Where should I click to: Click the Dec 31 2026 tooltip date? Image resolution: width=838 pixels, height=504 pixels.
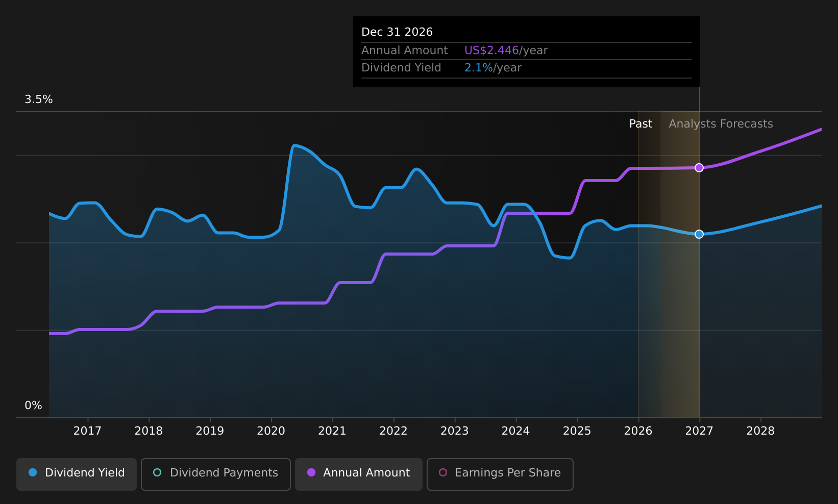pos(397,32)
